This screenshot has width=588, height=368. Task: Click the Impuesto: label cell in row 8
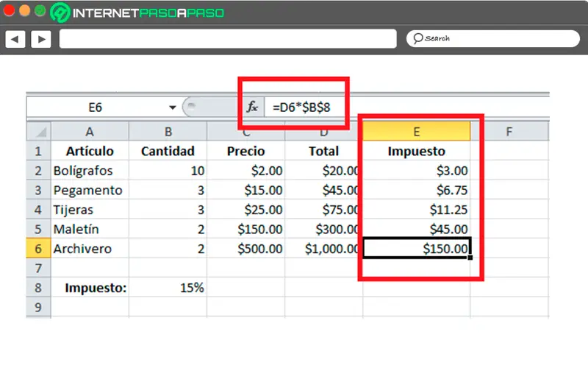coord(90,288)
